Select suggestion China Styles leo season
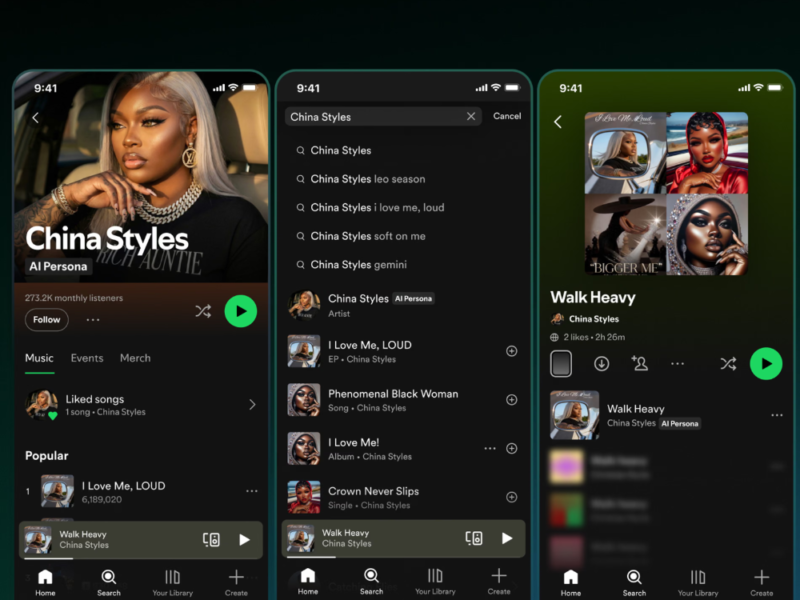This screenshot has width=800, height=600. pyautogui.click(x=368, y=179)
